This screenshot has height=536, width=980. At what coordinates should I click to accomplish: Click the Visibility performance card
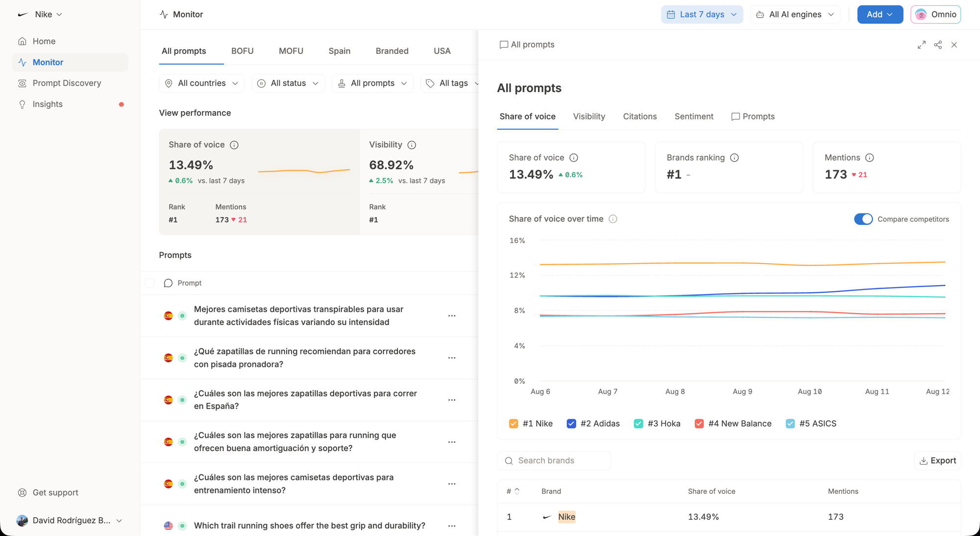(419, 182)
